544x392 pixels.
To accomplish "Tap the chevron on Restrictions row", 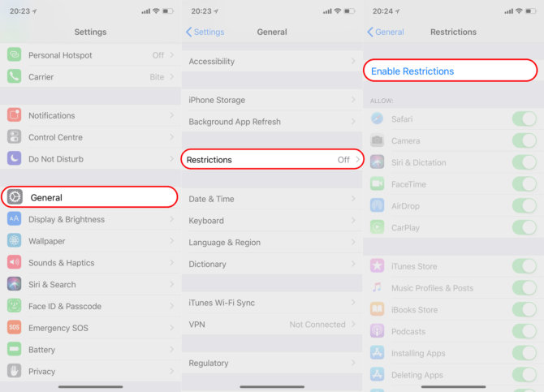I will click(357, 160).
